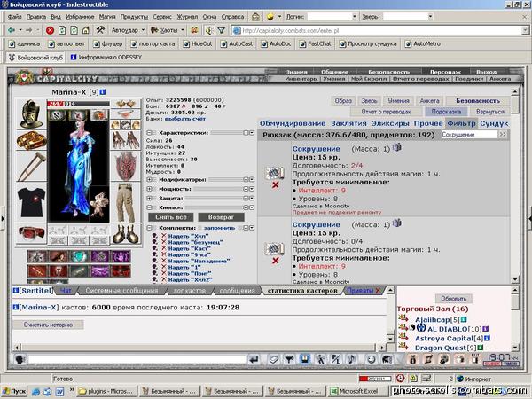The height and width of the screenshot is (399, 532).
Task: Click выбрать счет bank link
Action: (185, 119)
